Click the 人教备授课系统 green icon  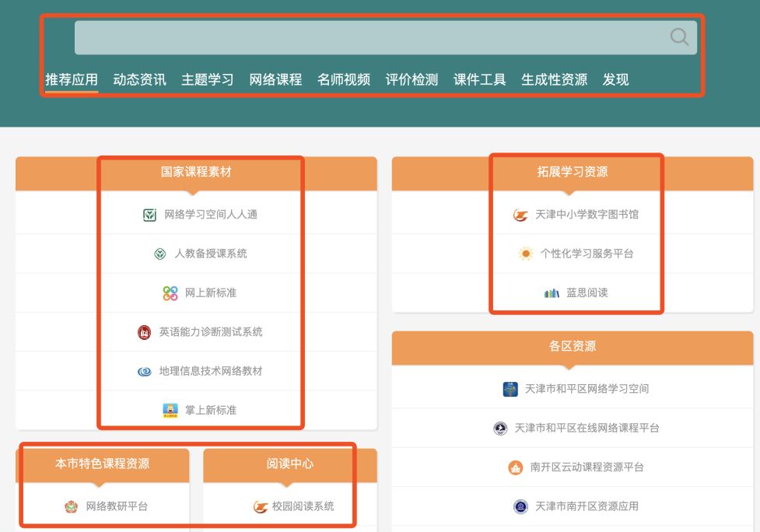click(x=160, y=254)
